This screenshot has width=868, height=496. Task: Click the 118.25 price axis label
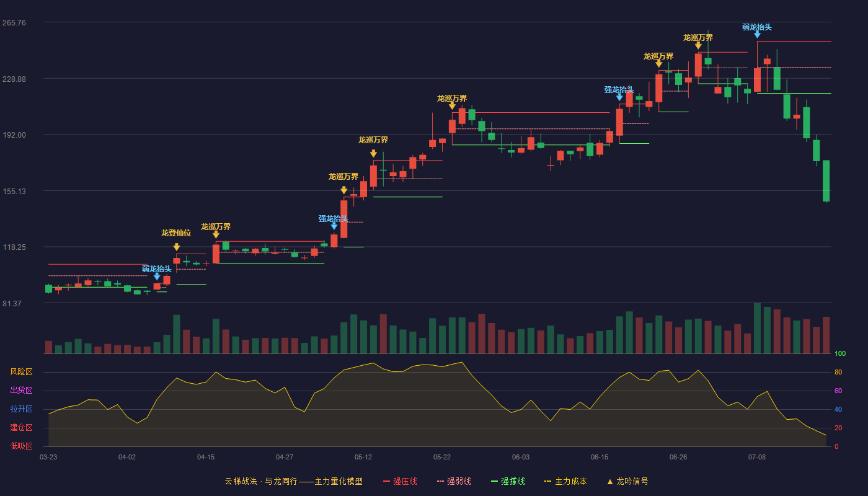coord(14,247)
